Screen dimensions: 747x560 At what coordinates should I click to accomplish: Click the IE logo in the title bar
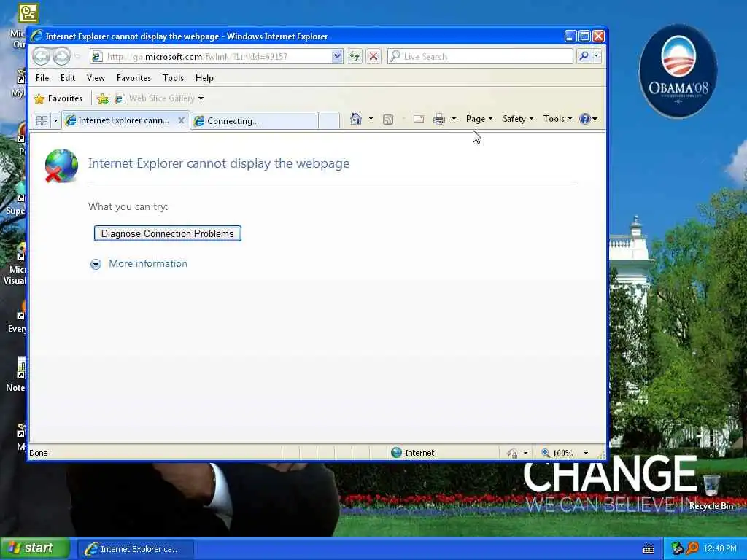[x=36, y=36]
